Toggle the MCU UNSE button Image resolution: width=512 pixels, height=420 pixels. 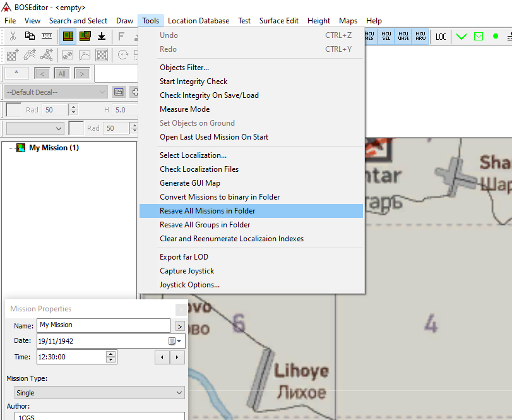pyautogui.click(x=403, y=36)
